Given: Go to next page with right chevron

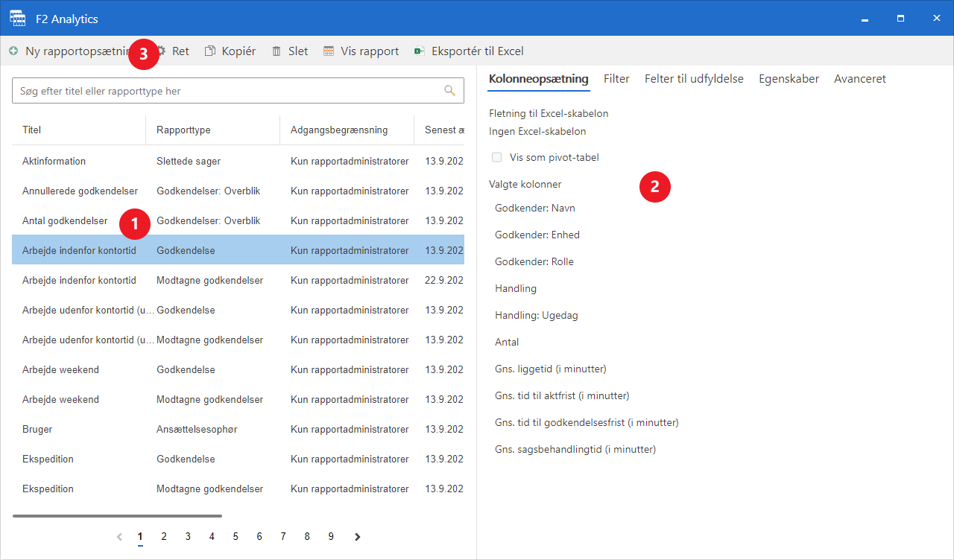Looking at the screenshot, I should (358, 536).
